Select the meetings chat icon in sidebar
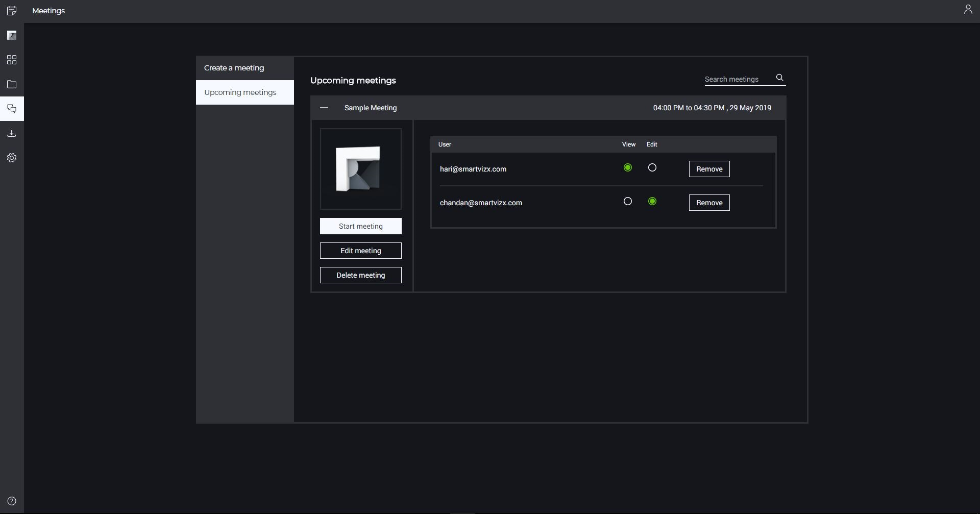The image size is (980, 514). (12, 109)
